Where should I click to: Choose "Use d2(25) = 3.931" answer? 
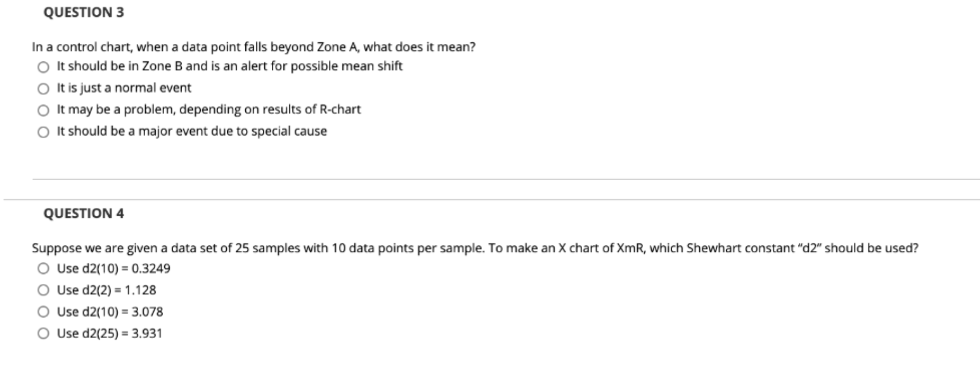point(44,333)
